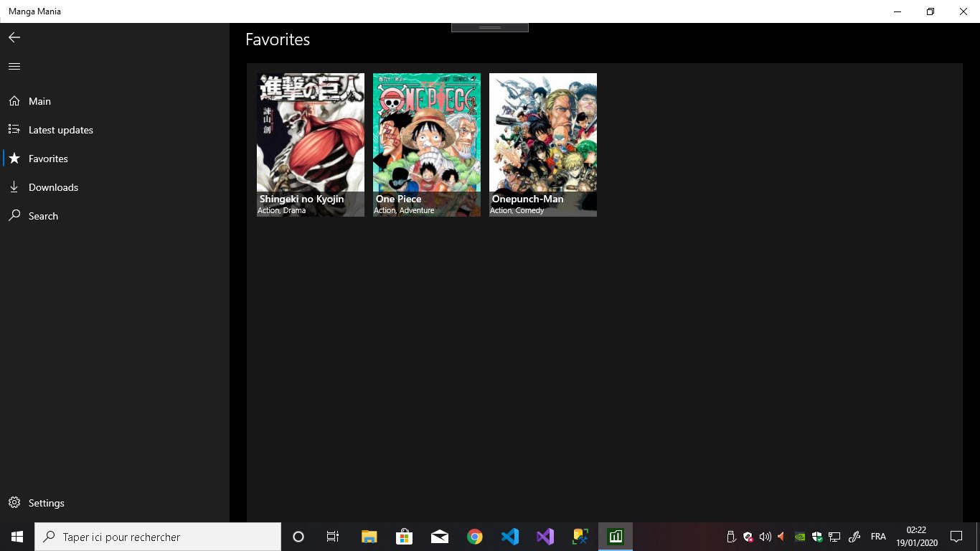
Task: Open the Windows Start menu
Action: coord(17,537)
